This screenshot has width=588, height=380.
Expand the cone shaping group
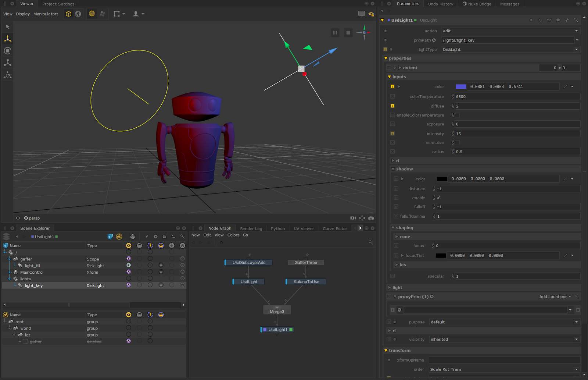click(x=397, y=237)
